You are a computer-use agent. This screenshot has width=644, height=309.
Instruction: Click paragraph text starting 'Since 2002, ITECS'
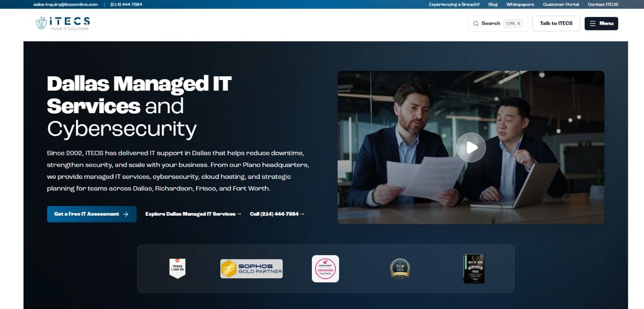[178, 171]
